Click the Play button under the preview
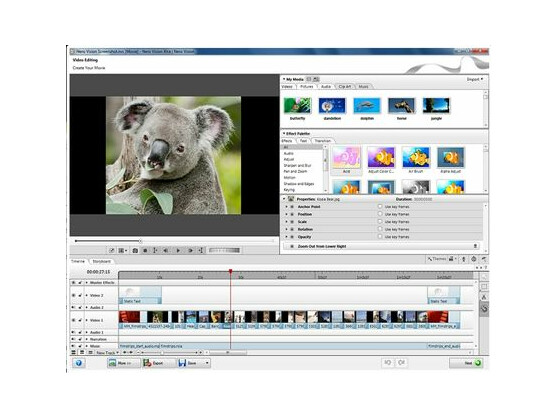The image size is (557, 418). pyautogui.click(x=178, y=250)
